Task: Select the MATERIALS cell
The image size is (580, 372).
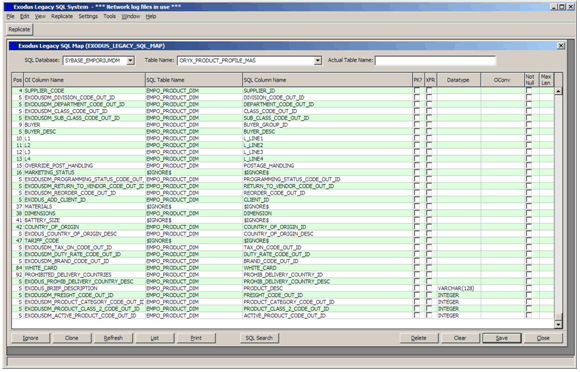Action: pos(84,206)
